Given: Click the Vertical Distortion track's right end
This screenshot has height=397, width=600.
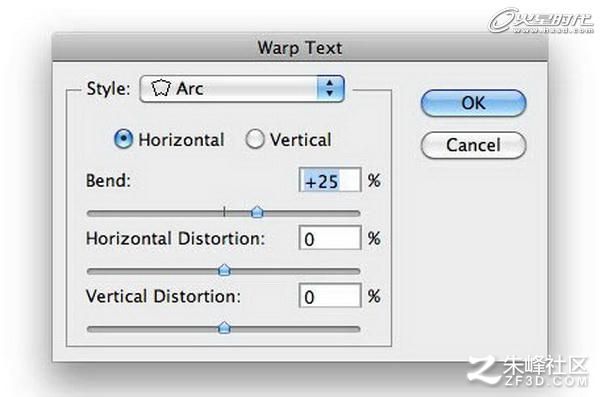Looking at the screenshot, I should pos(356,329).
